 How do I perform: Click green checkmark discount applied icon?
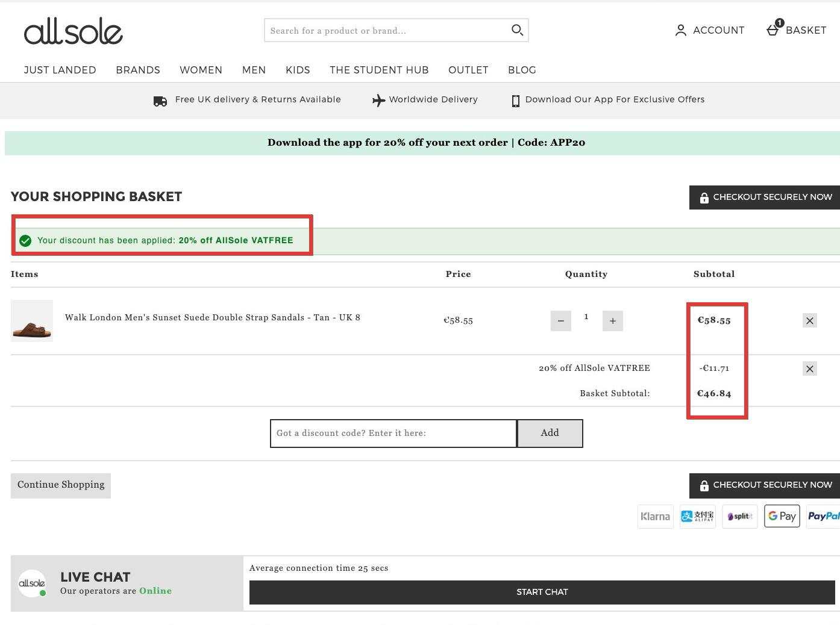[25, 241]
